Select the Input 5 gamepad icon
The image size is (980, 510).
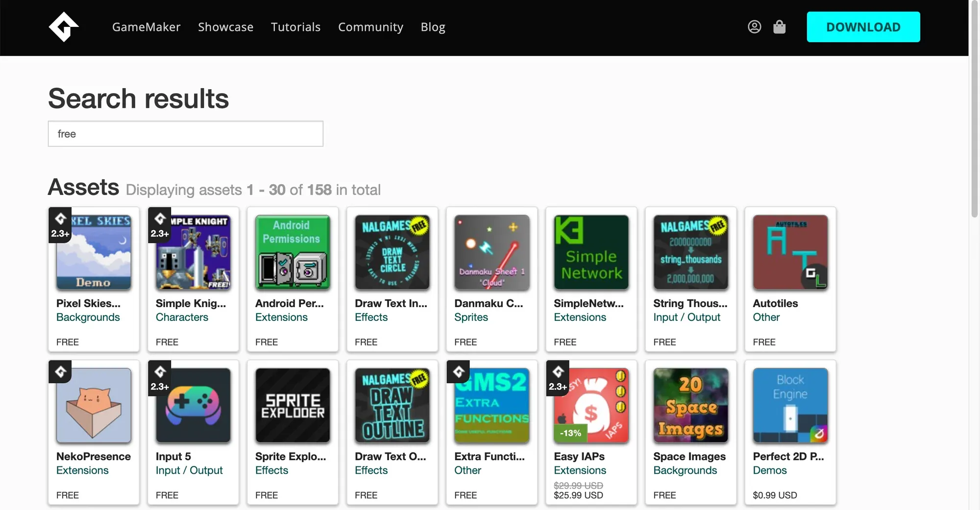tap(193, 405)
